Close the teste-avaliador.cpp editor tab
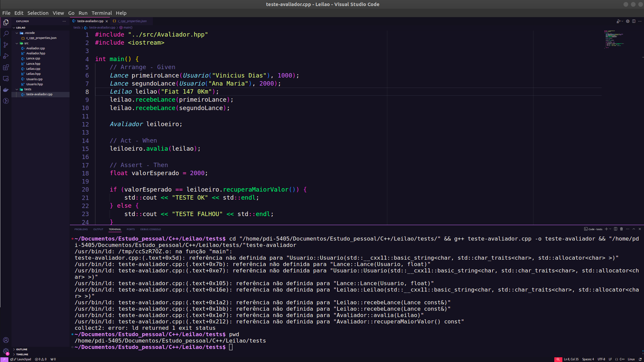Screen dimensions: 644x362 pos(107,21)
